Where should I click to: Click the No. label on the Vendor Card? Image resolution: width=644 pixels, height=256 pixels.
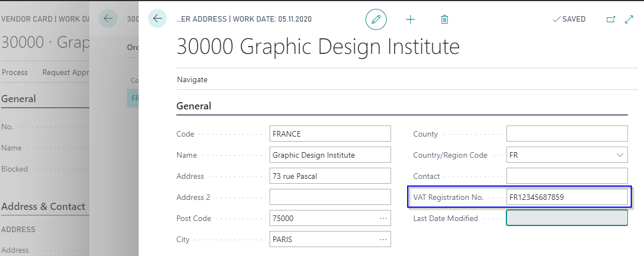pos(7,127)
